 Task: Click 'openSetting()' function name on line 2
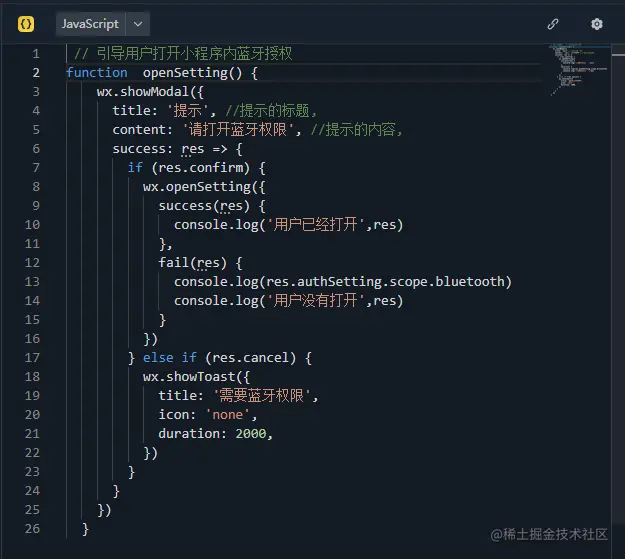click(x=193, y=73)
